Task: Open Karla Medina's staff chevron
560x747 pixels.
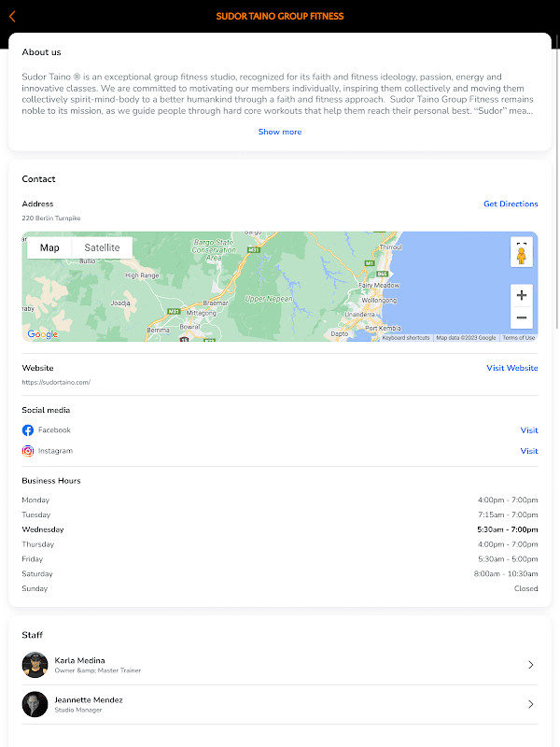Action: pyautogui.click(x=531, y=665)
